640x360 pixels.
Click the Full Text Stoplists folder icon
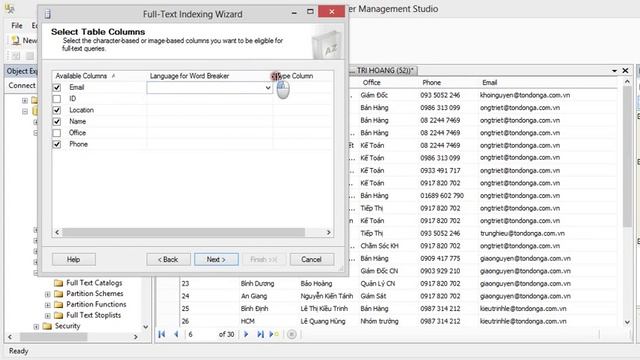(59, 316)
